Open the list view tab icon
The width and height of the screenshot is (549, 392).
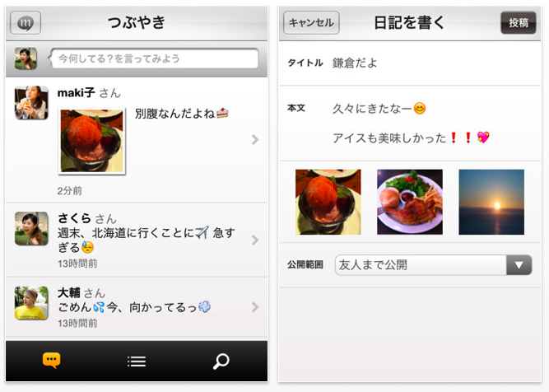[137, 362]
